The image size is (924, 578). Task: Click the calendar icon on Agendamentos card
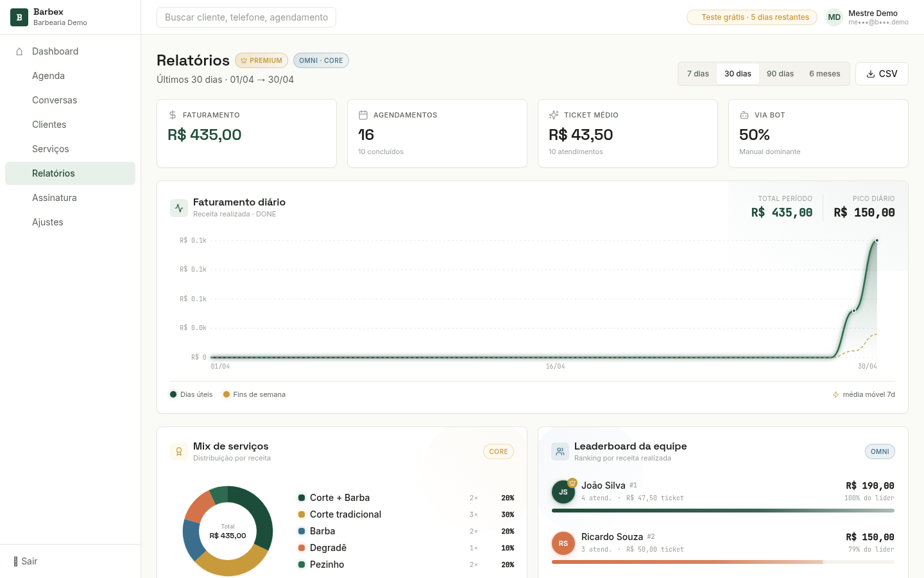click(363, 115)
